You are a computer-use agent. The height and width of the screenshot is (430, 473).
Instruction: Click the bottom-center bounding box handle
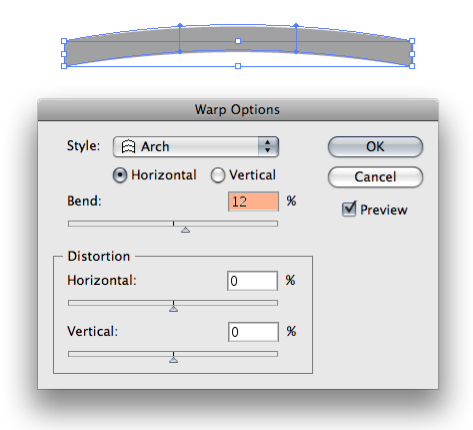click(238, 66)
